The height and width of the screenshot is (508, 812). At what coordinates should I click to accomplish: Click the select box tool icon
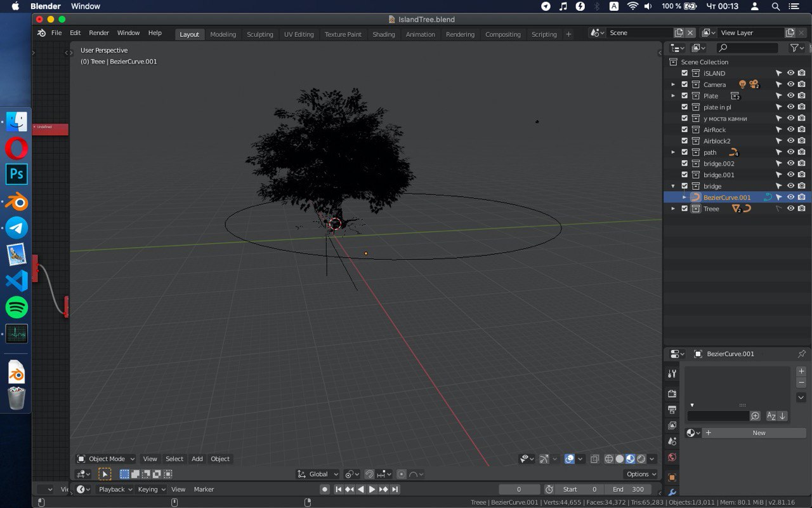coord(105,474)
